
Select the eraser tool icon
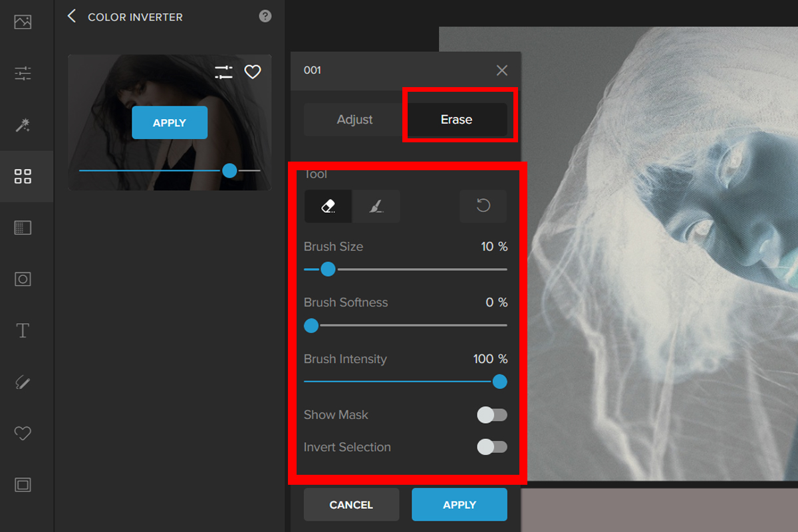point(328,206)
